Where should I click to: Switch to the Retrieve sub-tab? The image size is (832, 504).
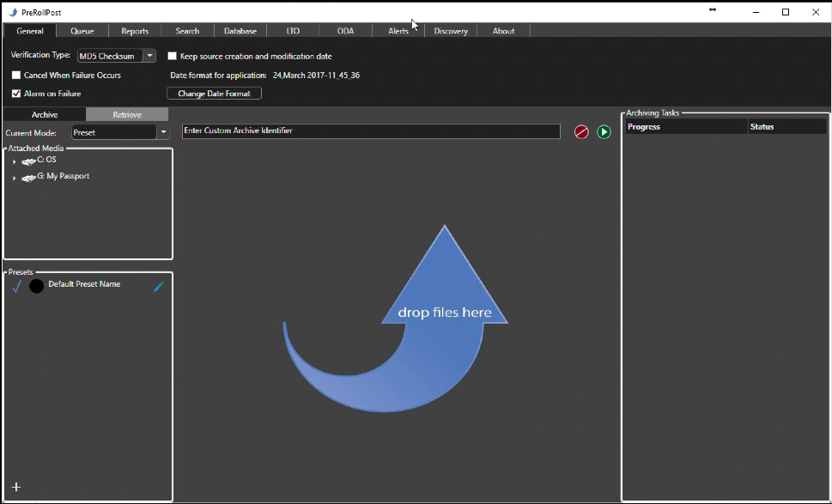[127, 114]
